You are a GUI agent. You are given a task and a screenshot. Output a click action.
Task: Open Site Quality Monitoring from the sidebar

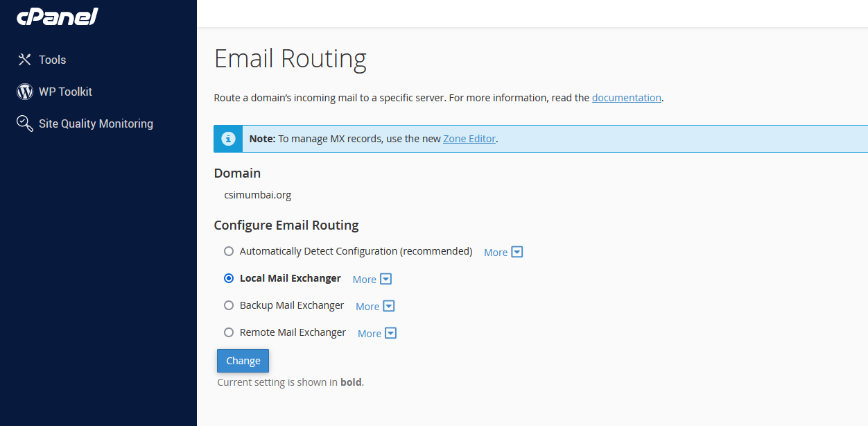coord(96,123)
